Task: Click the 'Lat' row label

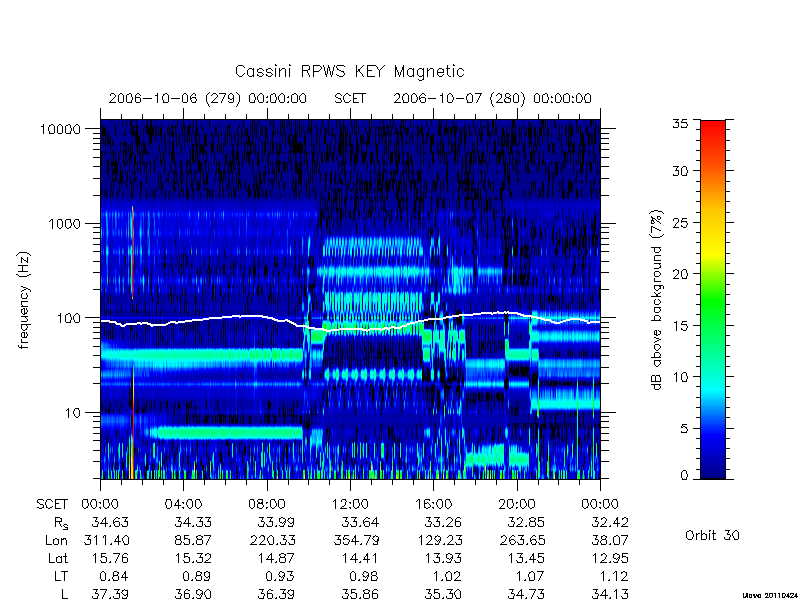Action: pos(58,558)
